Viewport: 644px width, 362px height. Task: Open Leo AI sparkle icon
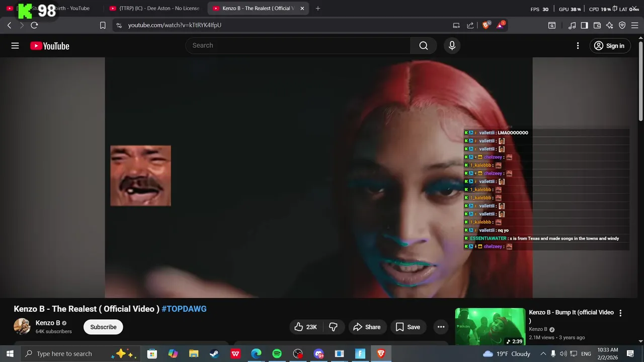tap(609, 25)
